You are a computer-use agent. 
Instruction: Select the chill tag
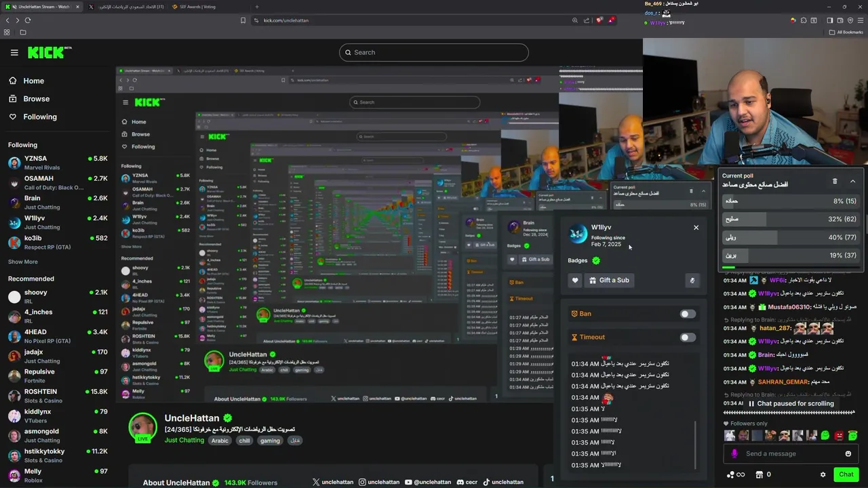point(244,441)
